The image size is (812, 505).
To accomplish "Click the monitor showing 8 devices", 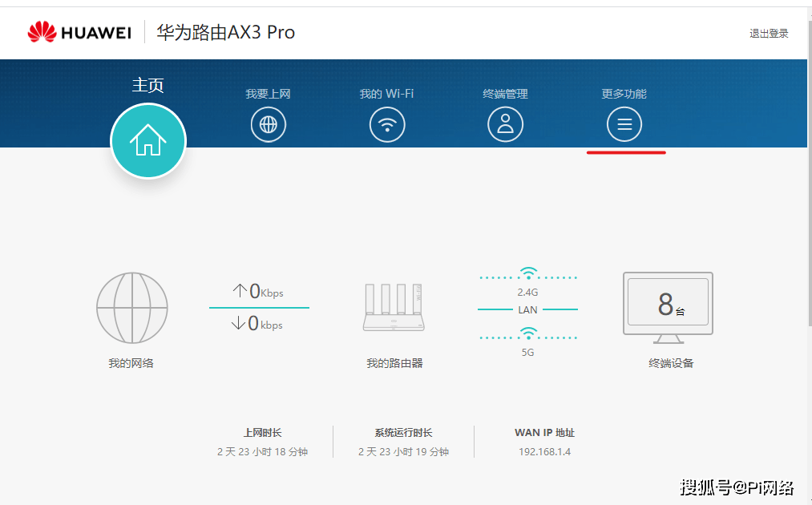I will [x=668, y=308].
